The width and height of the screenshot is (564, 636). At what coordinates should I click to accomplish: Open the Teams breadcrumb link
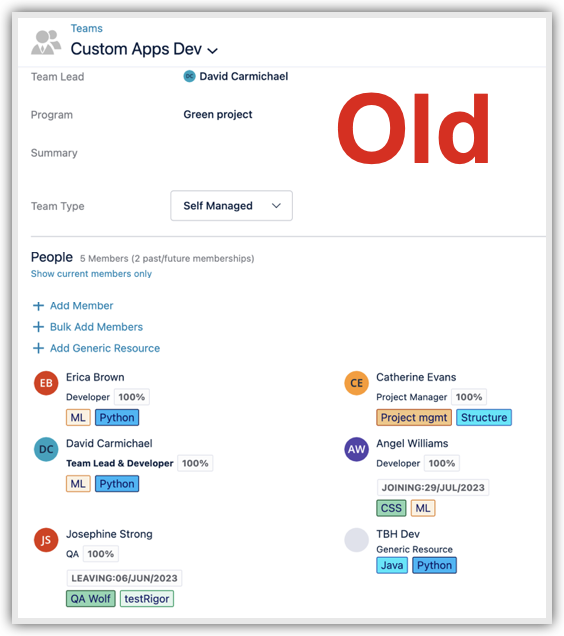86,28
